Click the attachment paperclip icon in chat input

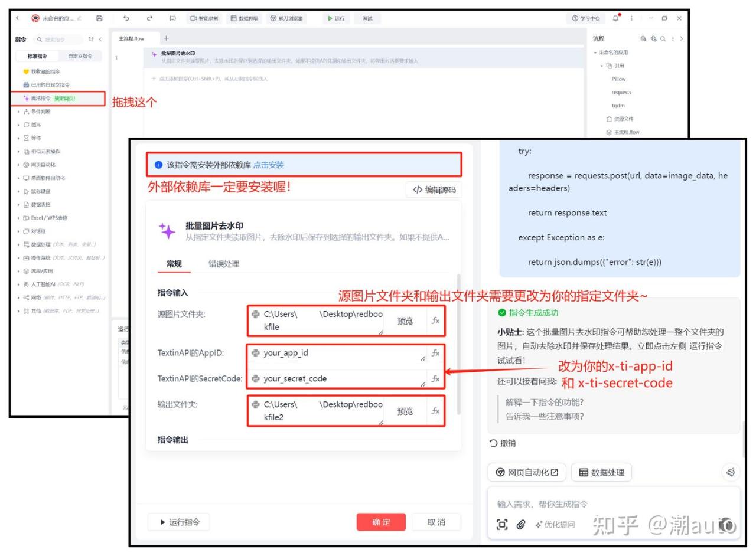(520, 524)
